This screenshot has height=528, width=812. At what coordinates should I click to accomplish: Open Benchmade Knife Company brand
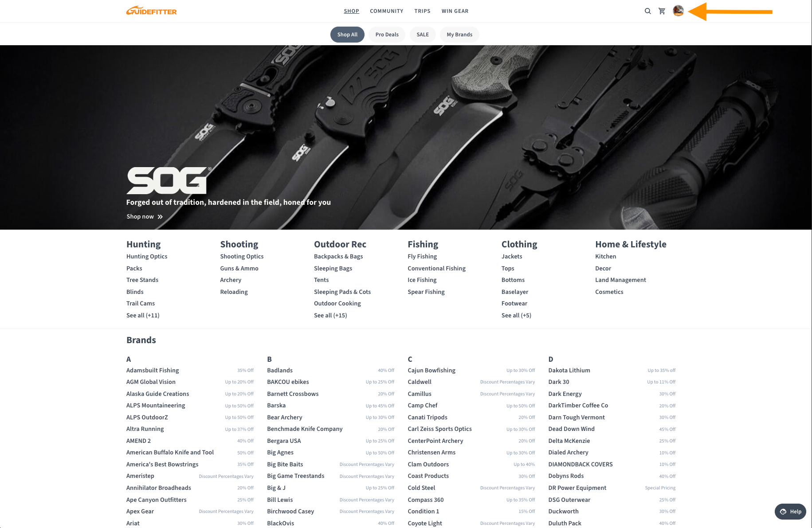[305, 429]
